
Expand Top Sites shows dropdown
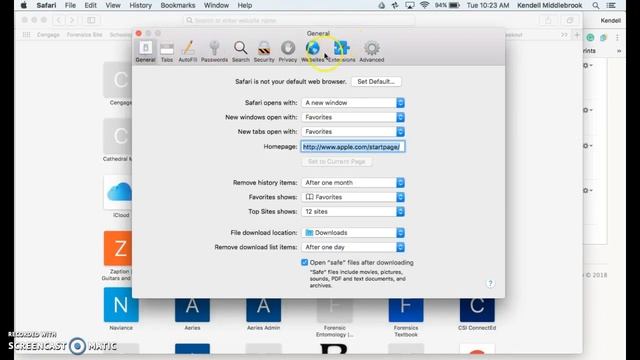(x=353, y=211)
